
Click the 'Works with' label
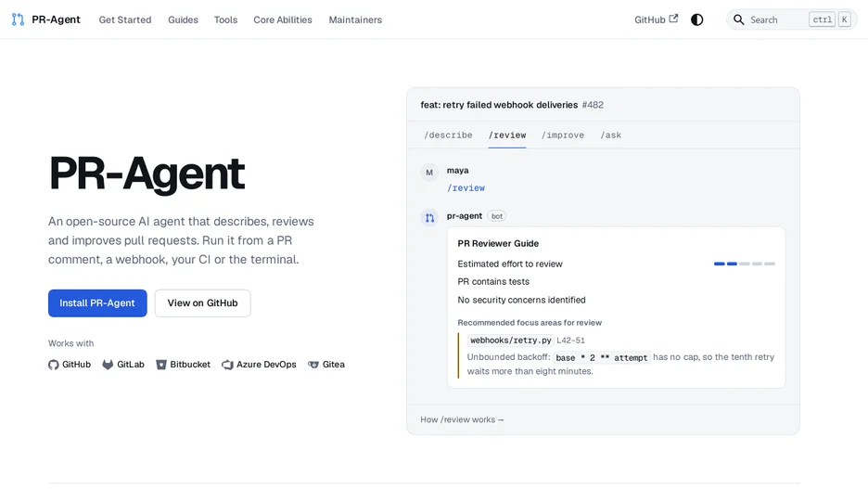[x=70, y=343]
